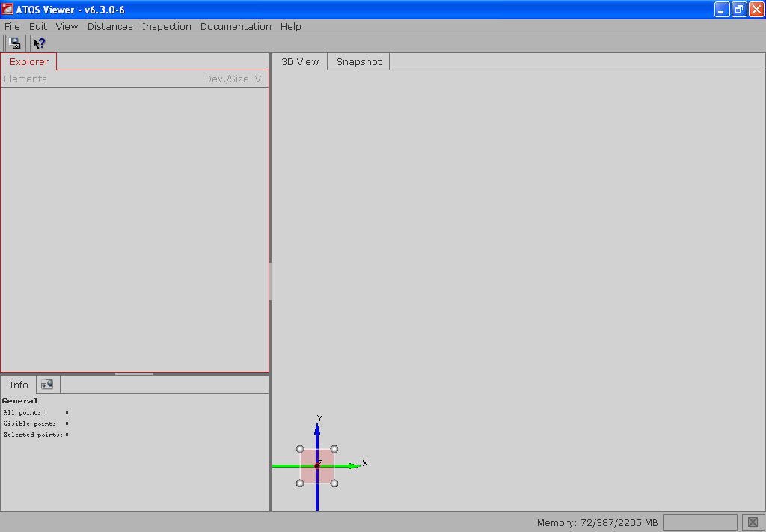Click the crossed box icon in the status bar

pos(753,522)
